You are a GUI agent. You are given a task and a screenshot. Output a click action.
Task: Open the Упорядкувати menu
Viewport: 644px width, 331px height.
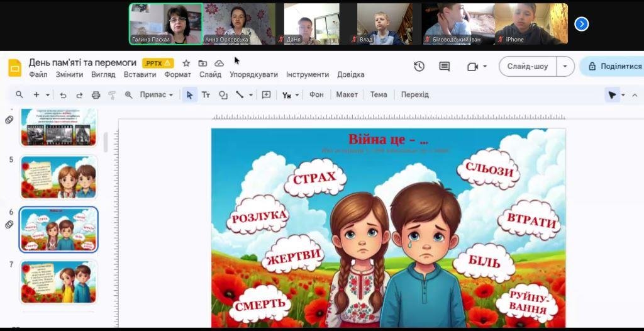[254, 75]
